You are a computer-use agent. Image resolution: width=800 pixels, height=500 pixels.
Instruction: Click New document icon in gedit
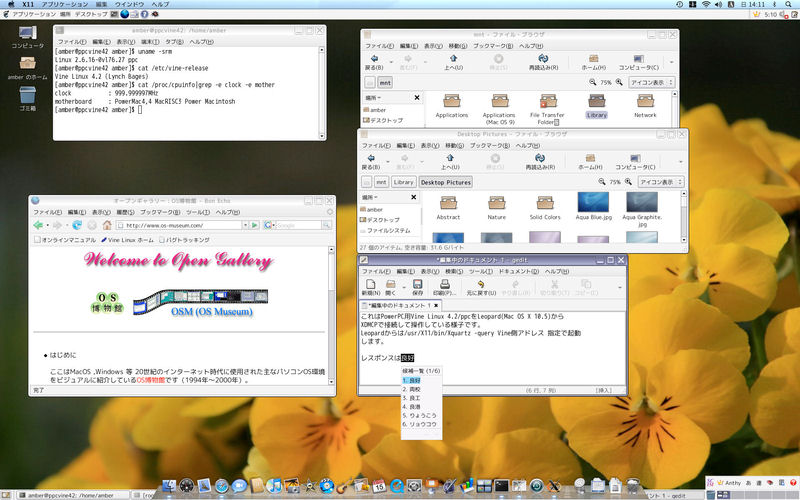(371, 288)
